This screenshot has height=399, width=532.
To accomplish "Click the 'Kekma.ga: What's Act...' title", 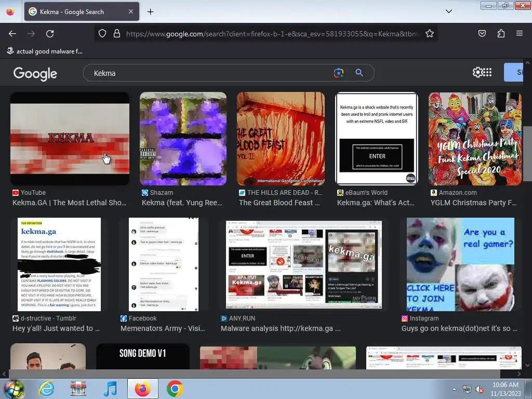I will [376, 203].
